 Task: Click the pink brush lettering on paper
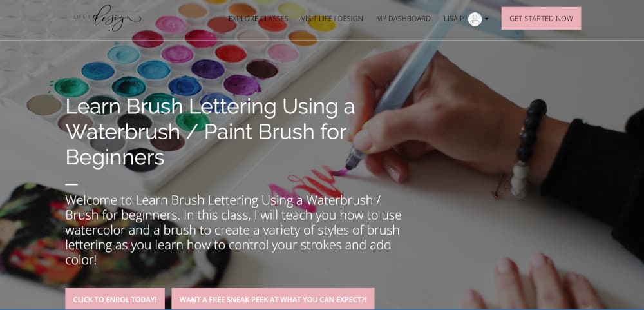click(x=307, y=186)
